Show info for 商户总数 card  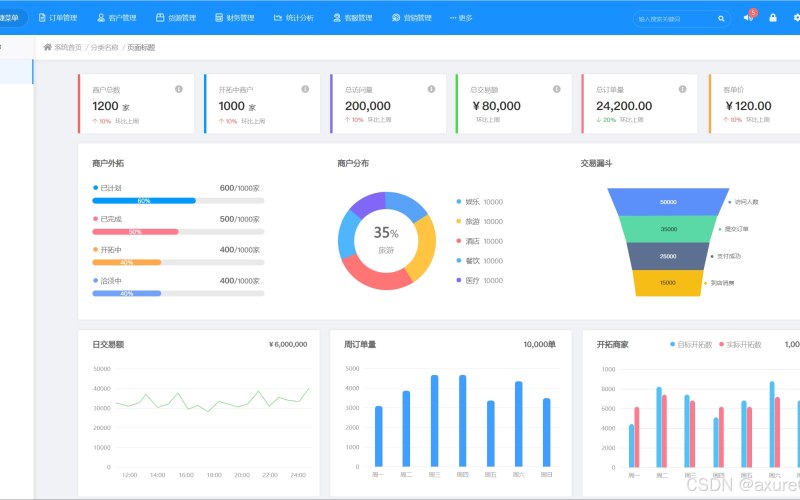(179, 89)
